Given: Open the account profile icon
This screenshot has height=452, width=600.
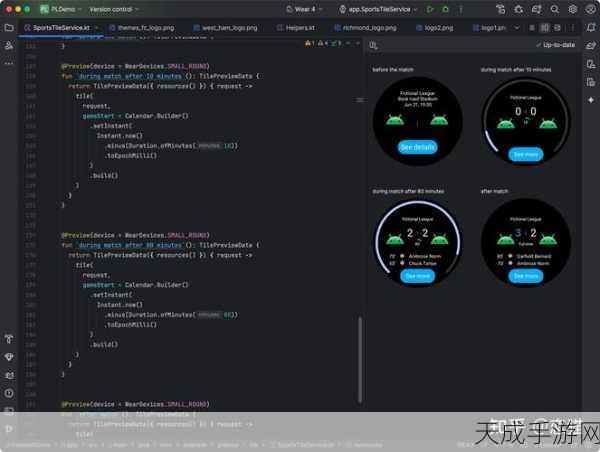Looking at the screenshot, I should point(590,9).
